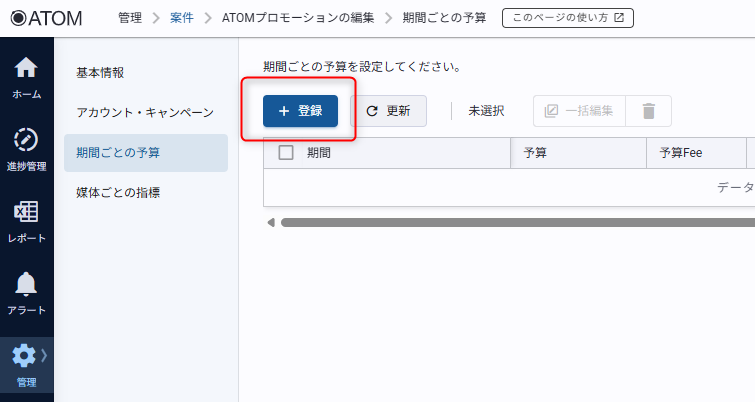
Task: Expand the chevron beside the 管理 gear
Action: pyautogui.click(x=44, y=355)
